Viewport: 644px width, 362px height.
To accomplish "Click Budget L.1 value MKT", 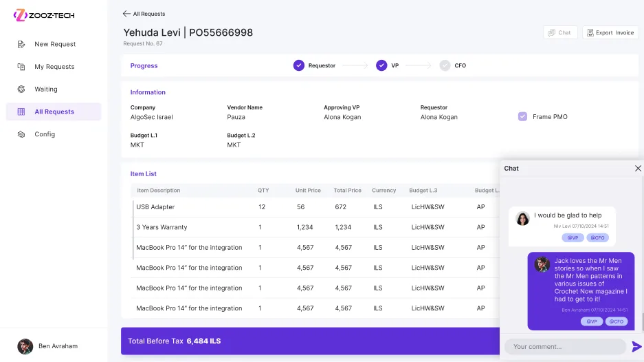I will 137,145.
